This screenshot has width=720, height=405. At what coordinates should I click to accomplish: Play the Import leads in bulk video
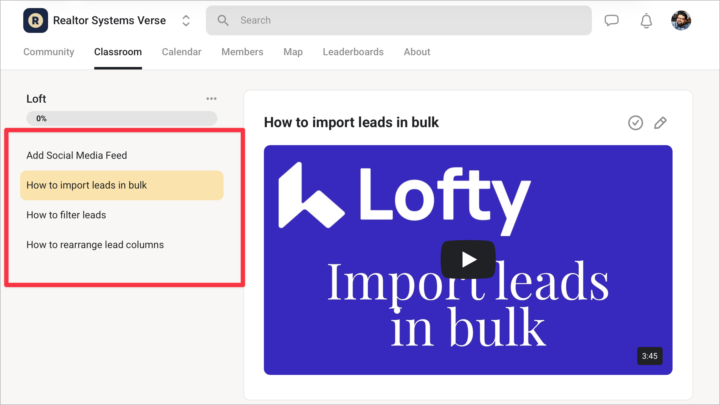(468, 259)
